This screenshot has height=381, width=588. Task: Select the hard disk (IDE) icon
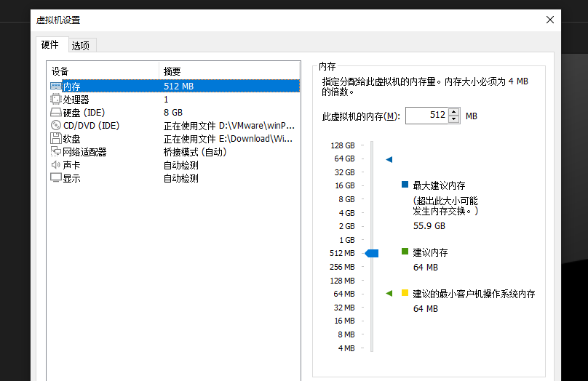[56, 113]
